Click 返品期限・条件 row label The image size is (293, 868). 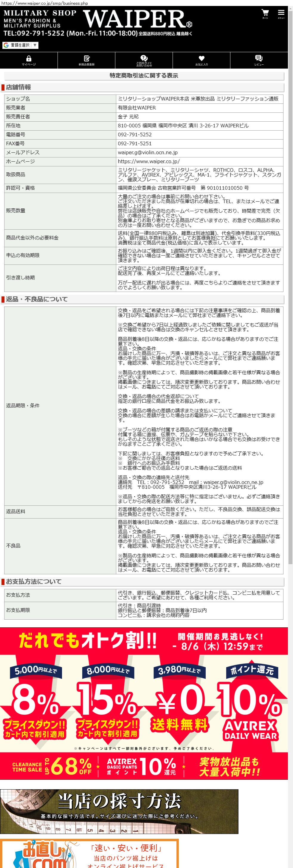point(23,406)
